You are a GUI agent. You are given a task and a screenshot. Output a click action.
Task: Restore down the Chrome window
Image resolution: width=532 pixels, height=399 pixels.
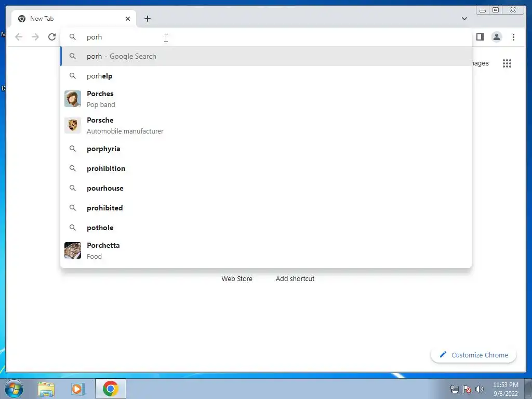coord(495,10)
